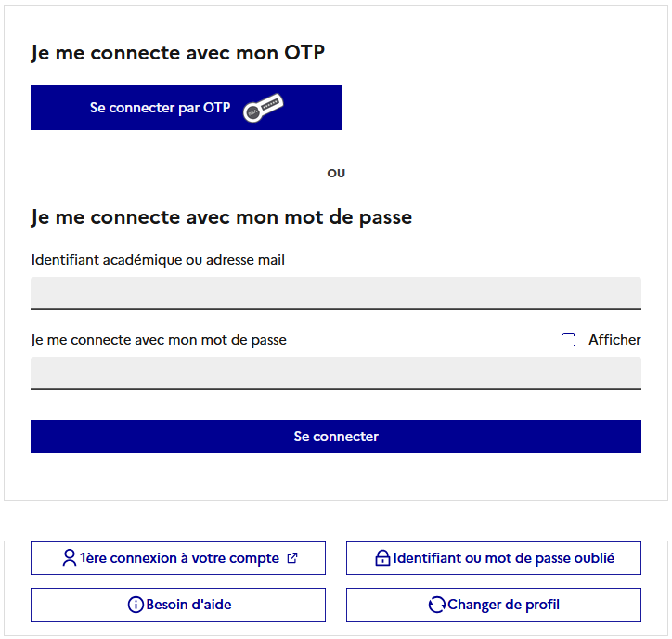Open the 1ère connexion à votre compte link
The height and width of the screenshot is (639, 672).
tap(178, 558)
